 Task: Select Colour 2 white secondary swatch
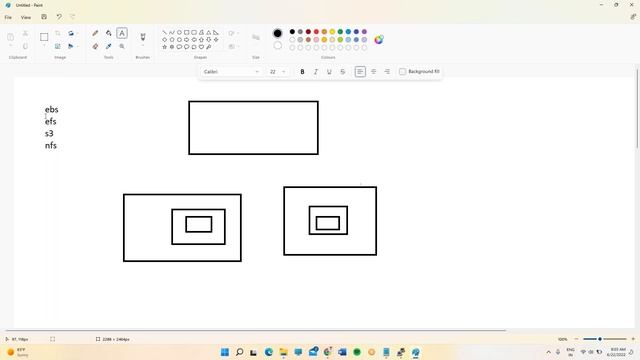pos(278,45)
